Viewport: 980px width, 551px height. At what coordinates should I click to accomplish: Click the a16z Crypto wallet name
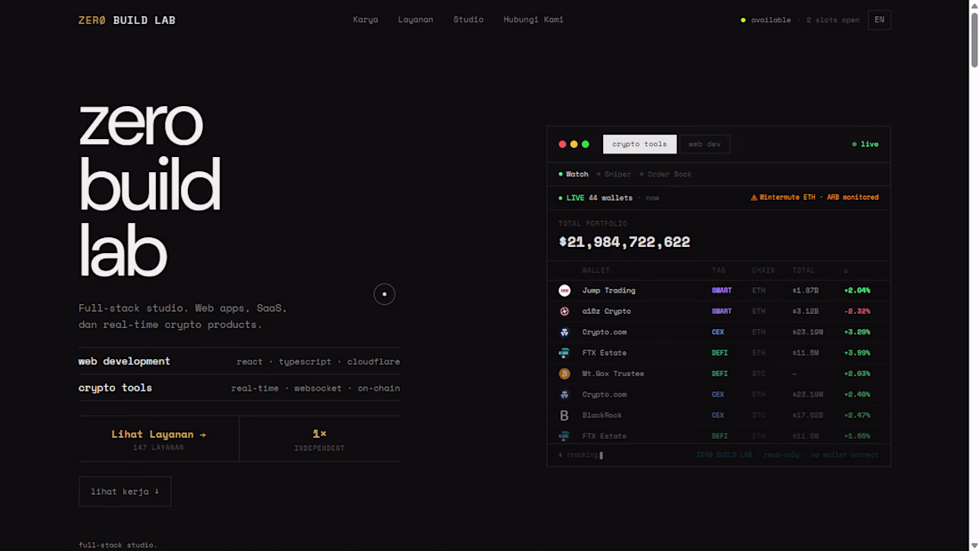coord(606,311)
